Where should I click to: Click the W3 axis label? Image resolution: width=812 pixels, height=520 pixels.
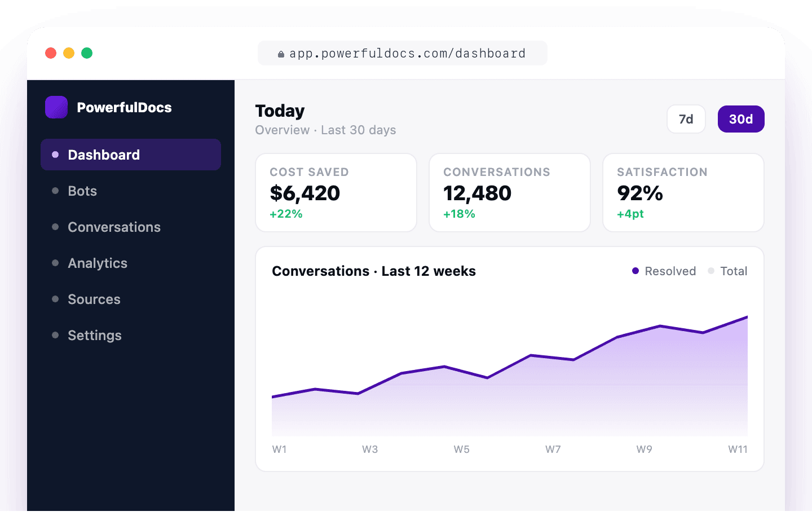[x=370, y=450]
